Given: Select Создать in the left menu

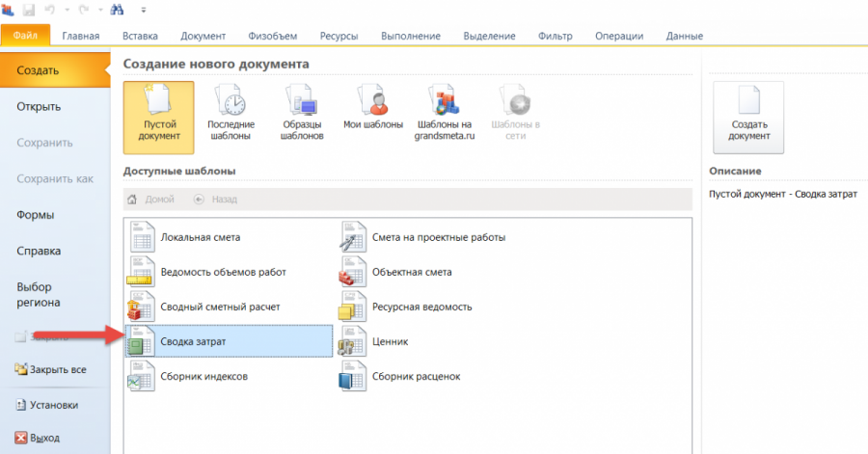Looking at the screenshot, I should pyautogui.click(x=55, y=70).
